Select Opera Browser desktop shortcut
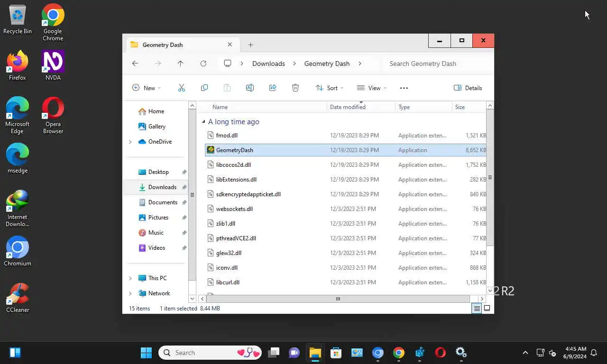 coord(53,115)
